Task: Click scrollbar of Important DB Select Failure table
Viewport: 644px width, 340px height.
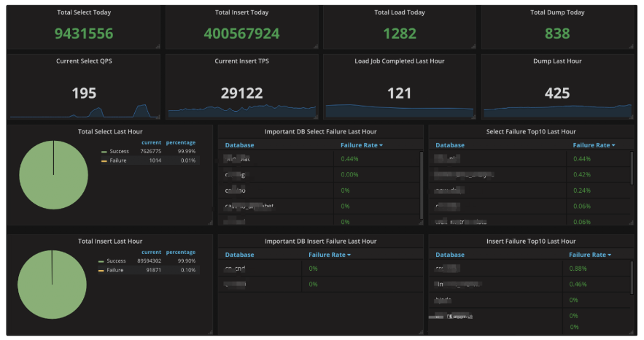Action: point(422,184)
